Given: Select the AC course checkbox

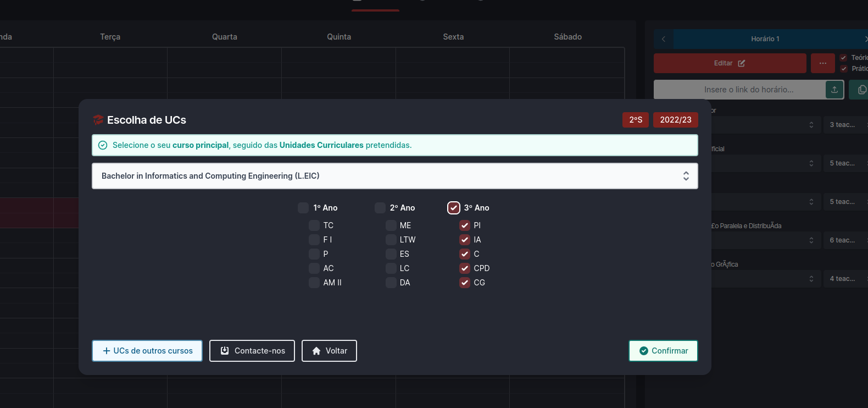Looking at the screenshot, I should pyautogui.click(x=314, y=268).
